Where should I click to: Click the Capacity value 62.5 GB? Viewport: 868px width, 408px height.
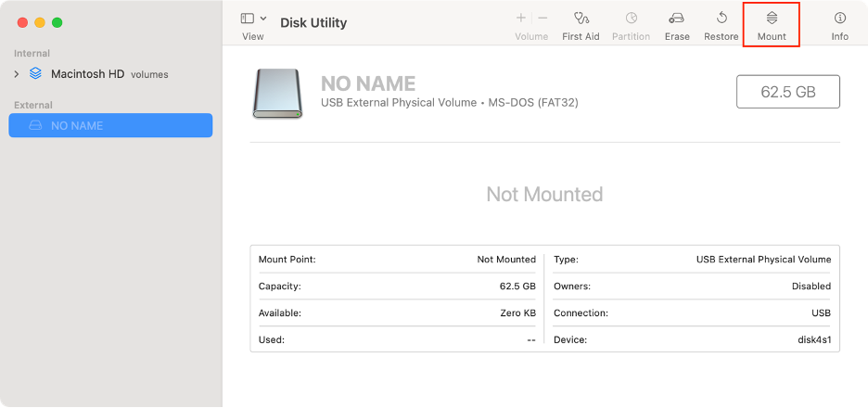point(517,287)
